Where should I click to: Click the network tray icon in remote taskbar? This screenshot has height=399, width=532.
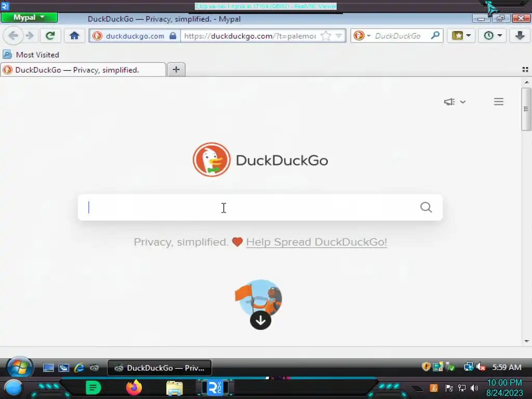click(469, 367)
